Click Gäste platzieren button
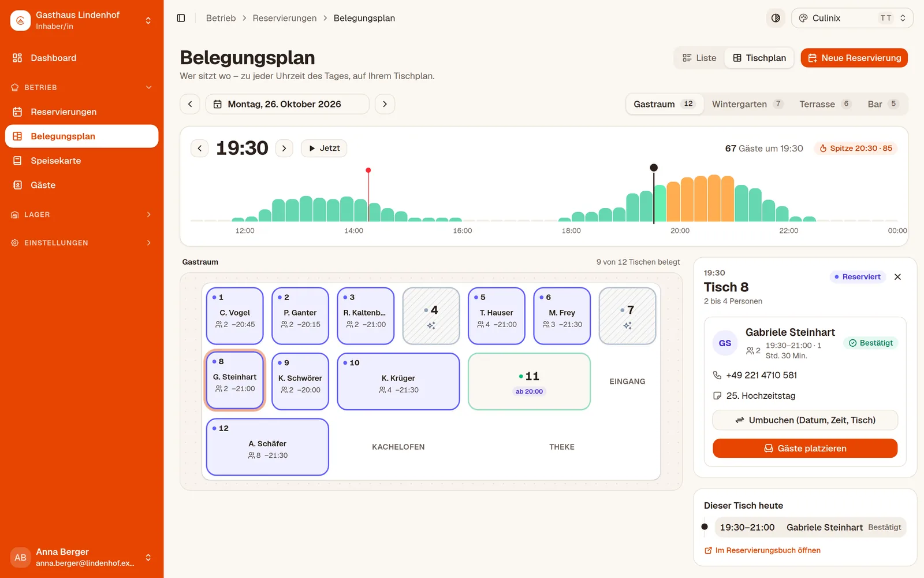Image resolution: width=924 pixels, height=578 pixels. 805,449
